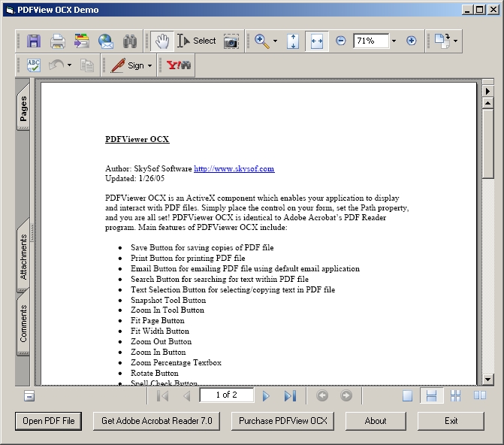Fit page to window button
Image resolution: width=504 pixels, height=445 pixels.
pos(293,41)
